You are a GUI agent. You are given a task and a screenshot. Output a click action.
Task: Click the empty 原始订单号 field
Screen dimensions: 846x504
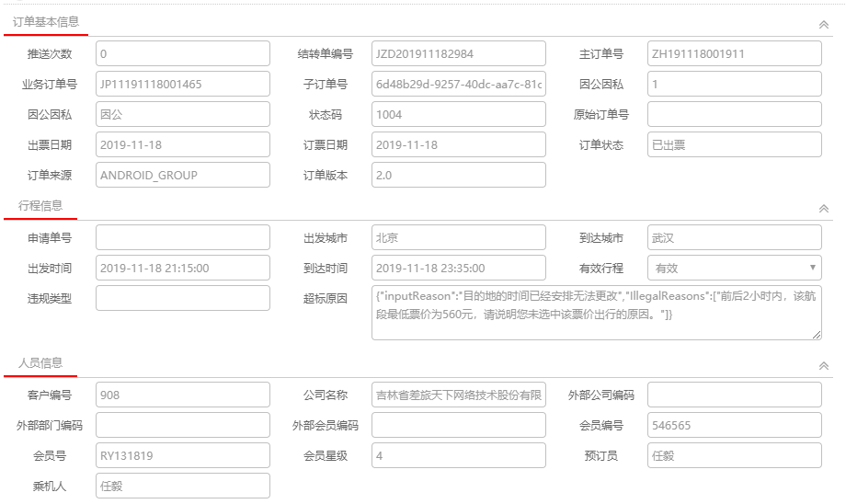[735, 114]
